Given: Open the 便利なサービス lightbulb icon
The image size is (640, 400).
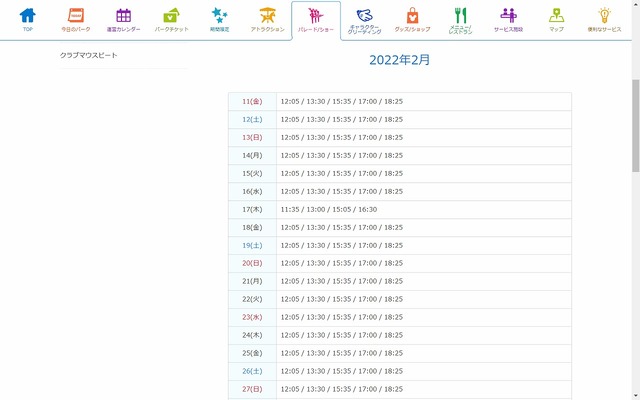Looking at the screenshot, I should [604, 19].
